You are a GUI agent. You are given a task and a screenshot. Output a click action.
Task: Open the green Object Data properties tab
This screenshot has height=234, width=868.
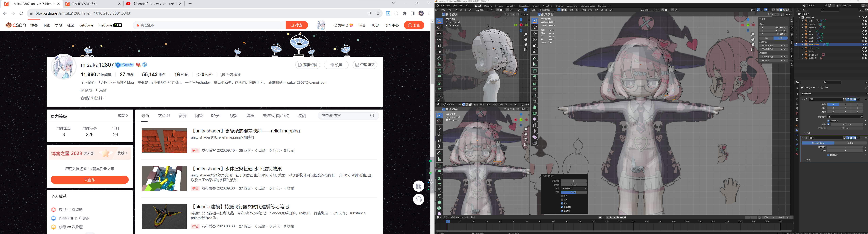coord(797,149)
